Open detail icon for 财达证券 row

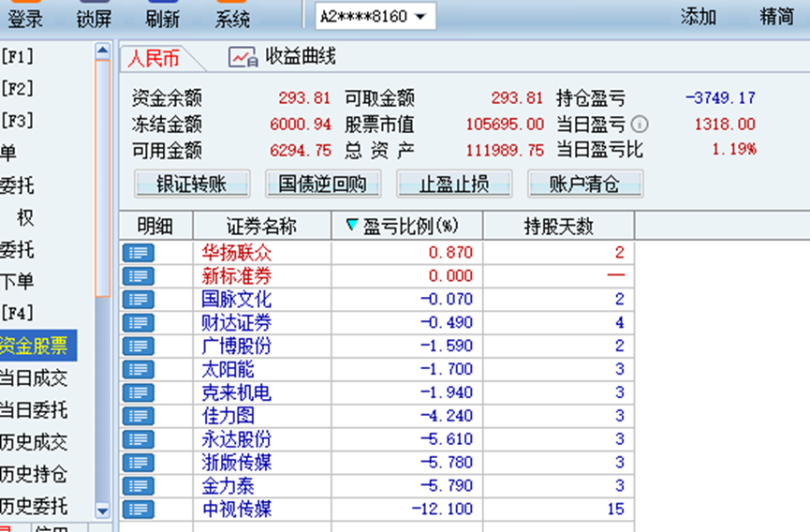(x=139, y=323)
